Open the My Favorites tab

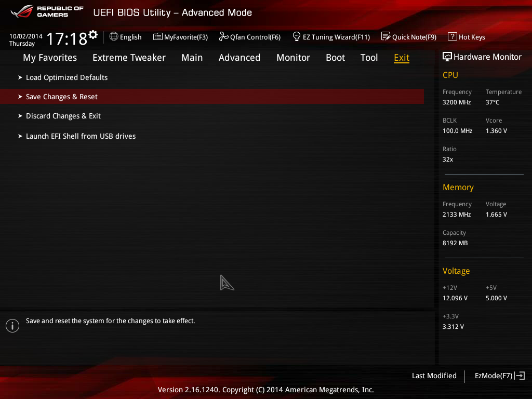tap(50, 58)
